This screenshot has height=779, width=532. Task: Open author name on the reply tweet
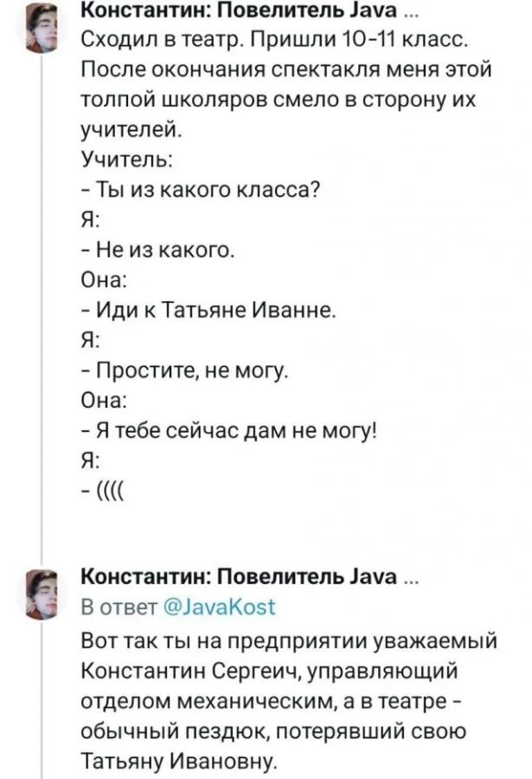[237, 577]
